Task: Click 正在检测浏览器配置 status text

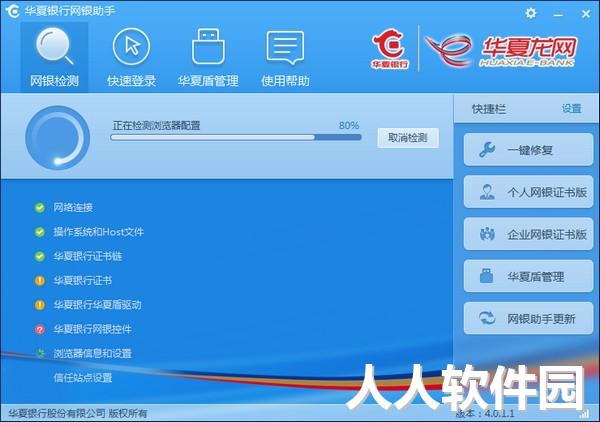Action: [156, 125]
